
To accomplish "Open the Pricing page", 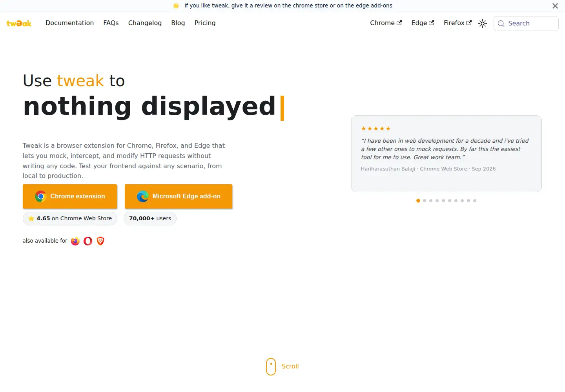I will (205, 23).
